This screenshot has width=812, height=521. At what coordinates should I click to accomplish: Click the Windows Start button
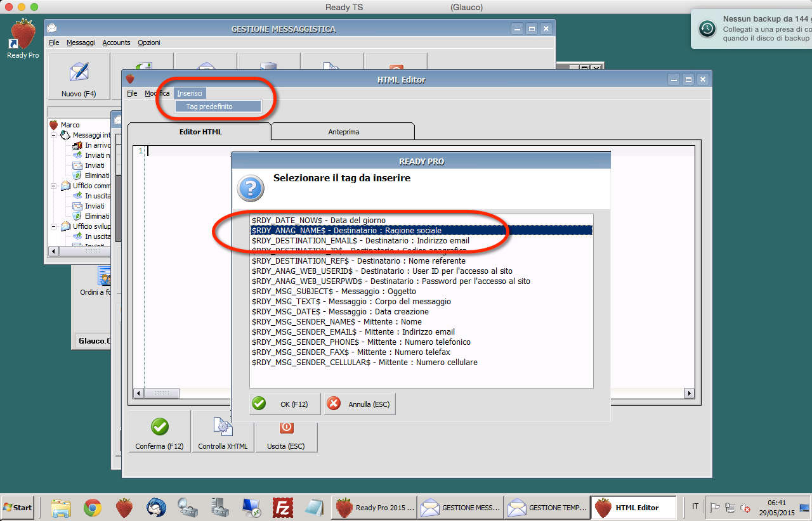(18, 507)
